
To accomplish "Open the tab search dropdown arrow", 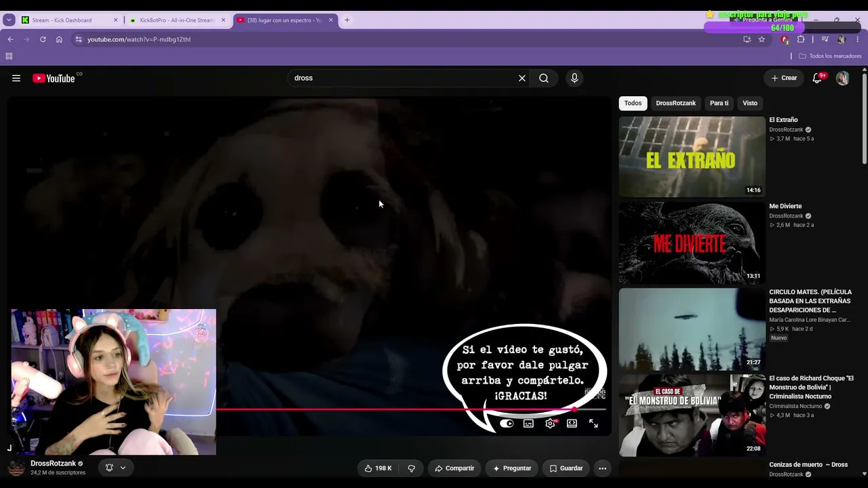I will click(x=9, y=20).
